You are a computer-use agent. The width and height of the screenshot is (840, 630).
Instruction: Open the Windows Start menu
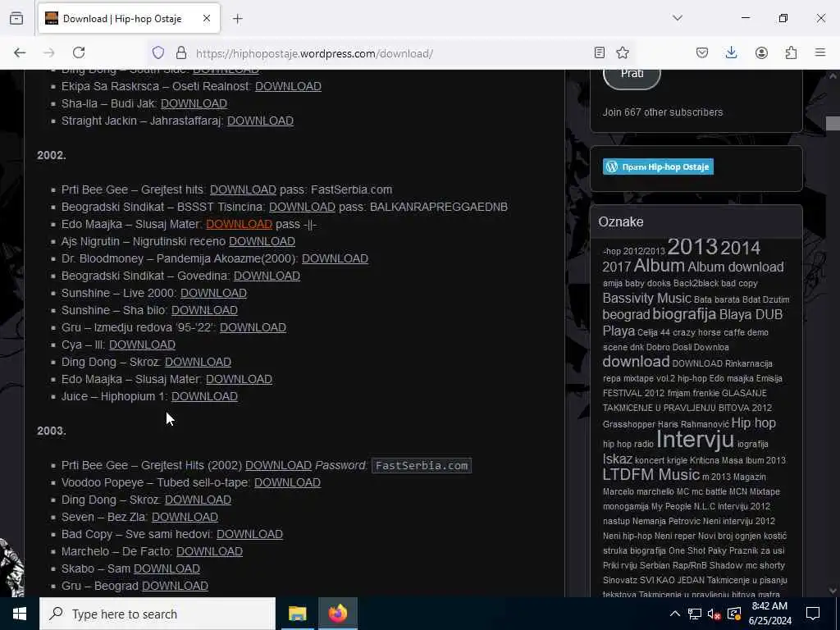(x=20, y=614)
